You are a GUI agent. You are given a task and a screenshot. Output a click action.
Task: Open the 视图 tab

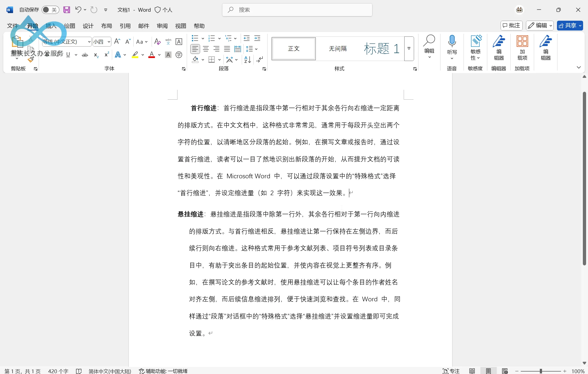pyautogui.click(x=180, y=26)
